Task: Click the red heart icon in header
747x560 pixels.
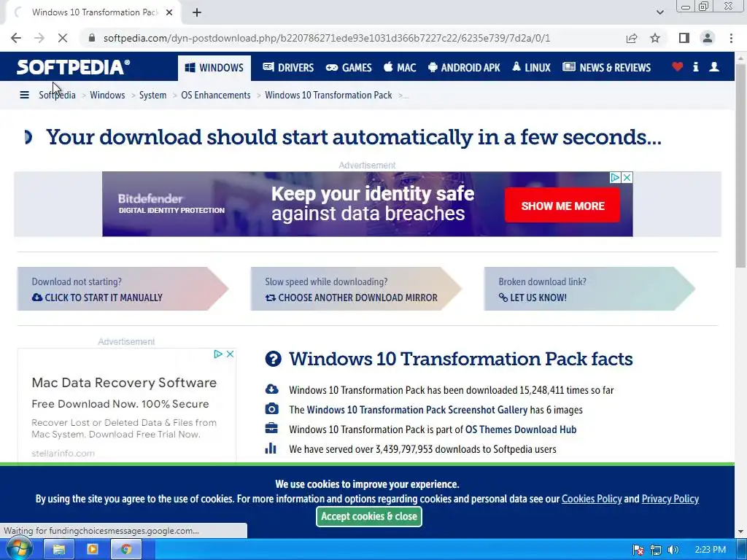Action: 678,67
